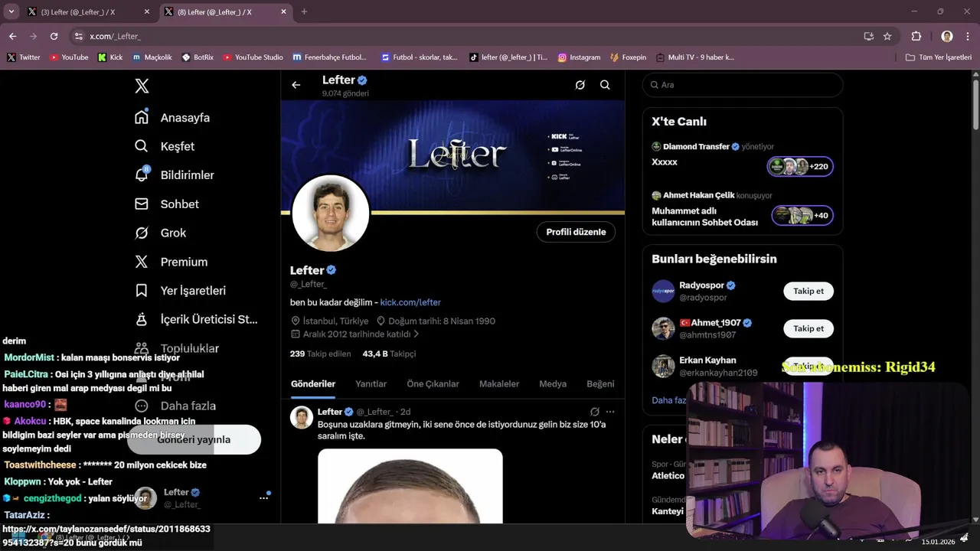Image resolution: width=980 pixels, height=551 pixels.
Task: Close the first browser tab (3) Lefter
Action: [x=147, y=12]
